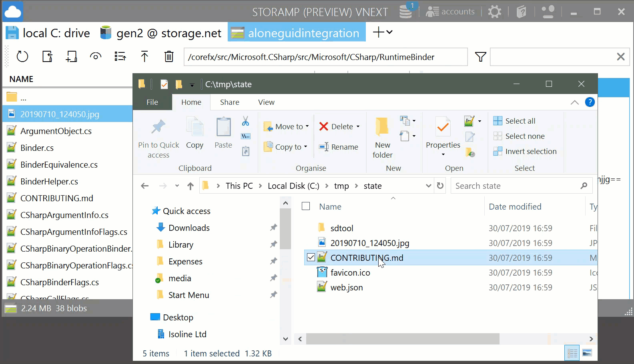Click Select all in Explorer ribbon

point(514,121)
